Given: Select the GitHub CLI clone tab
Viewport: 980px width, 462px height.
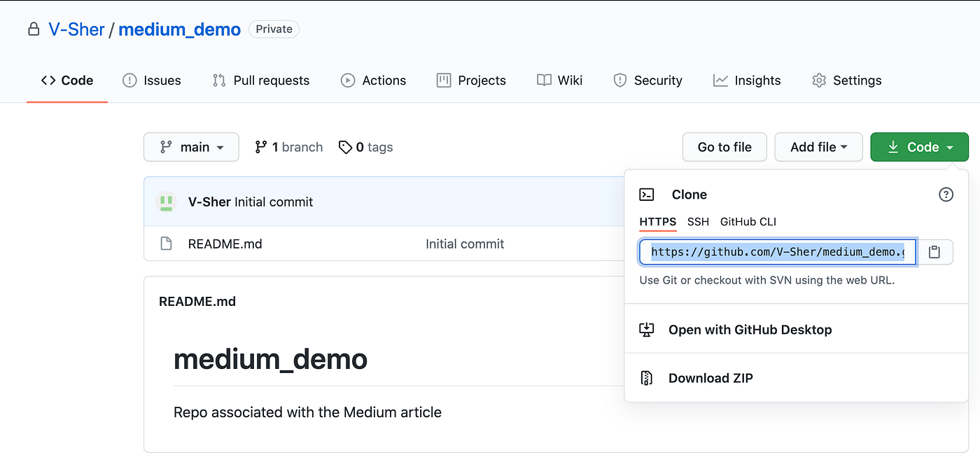Looking at the screenshot, I should point(748,222).
